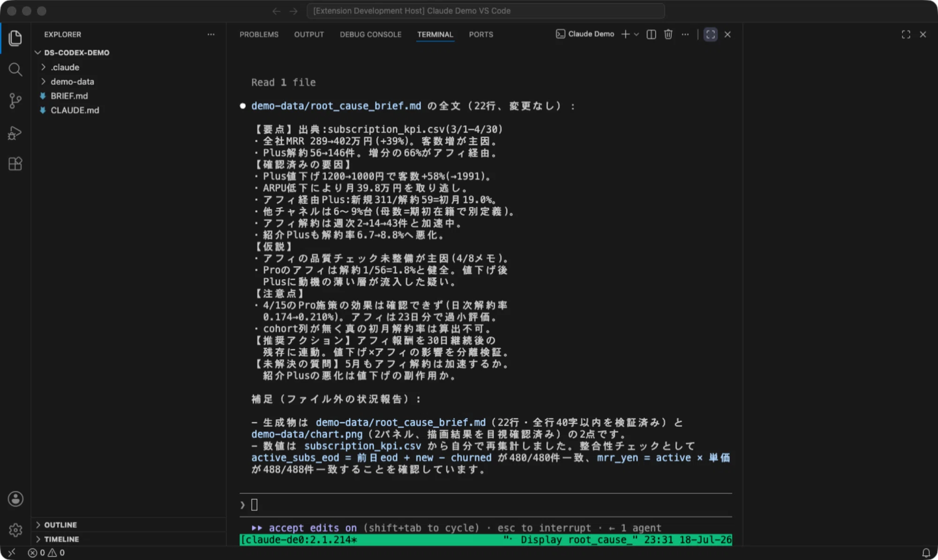Toggle maximized panel size
Viewport: 938px width, 560px height.
711,34
